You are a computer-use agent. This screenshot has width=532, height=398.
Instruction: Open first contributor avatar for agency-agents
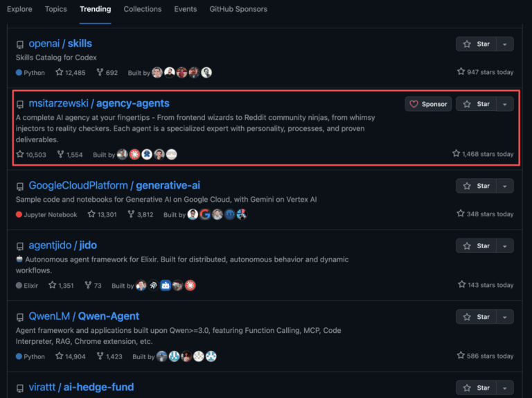pos(122,155)
